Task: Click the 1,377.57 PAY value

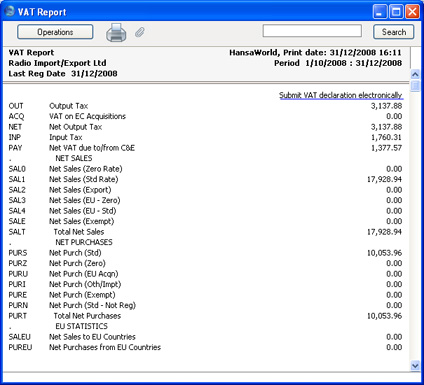Action: pyautogui.click(x=386, y=148)
